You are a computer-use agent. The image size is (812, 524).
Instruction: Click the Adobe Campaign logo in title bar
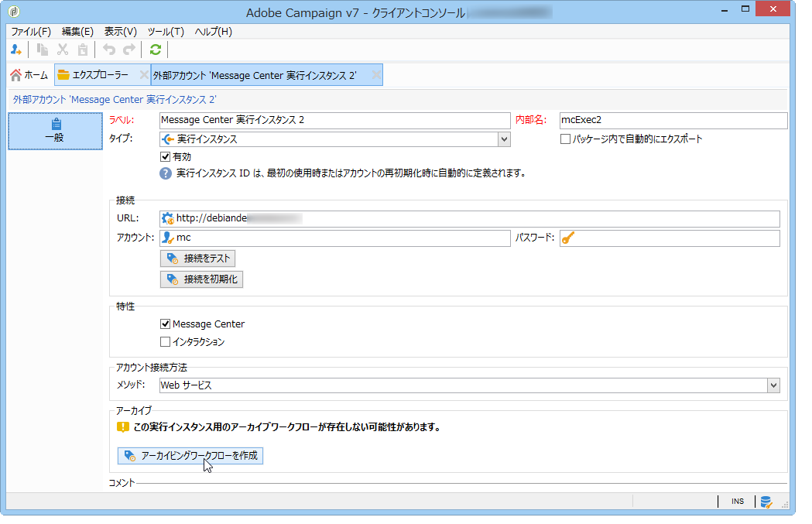coord(14,12)
